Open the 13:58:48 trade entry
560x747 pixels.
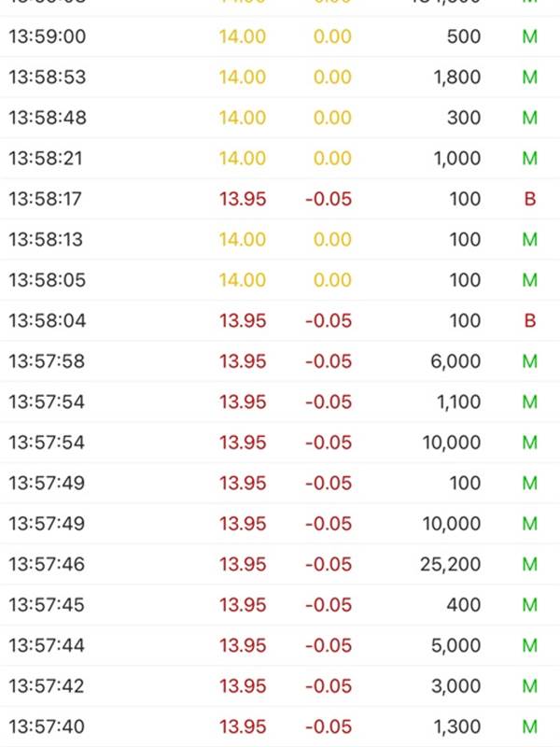pos(280,118)
